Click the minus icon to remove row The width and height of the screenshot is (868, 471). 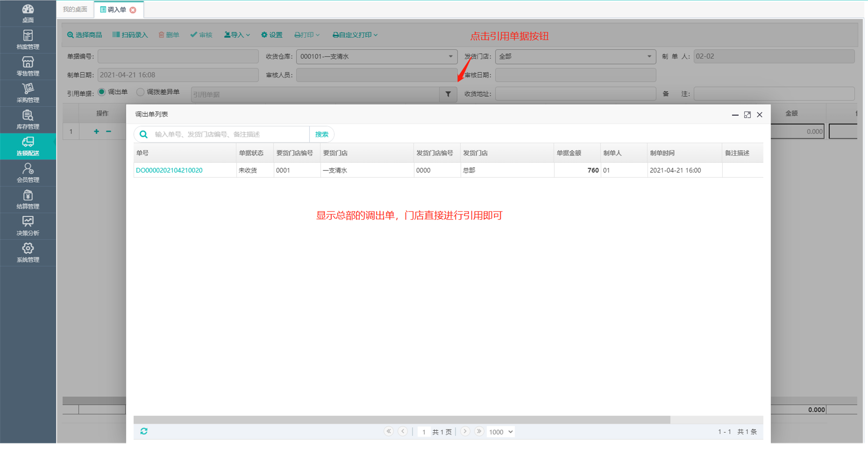pos(108,132)
